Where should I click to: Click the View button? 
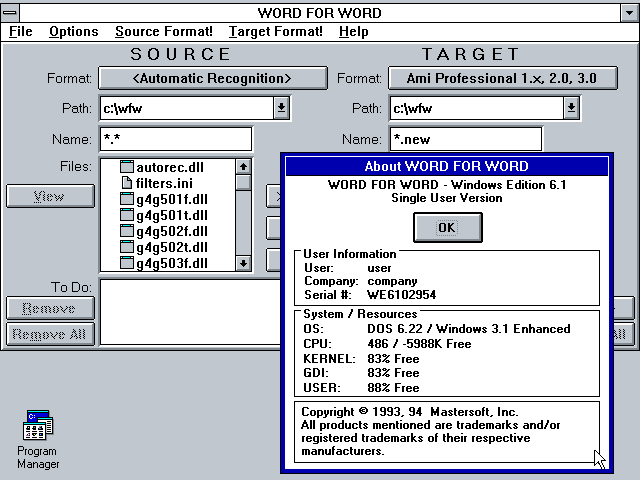(50, 196)
